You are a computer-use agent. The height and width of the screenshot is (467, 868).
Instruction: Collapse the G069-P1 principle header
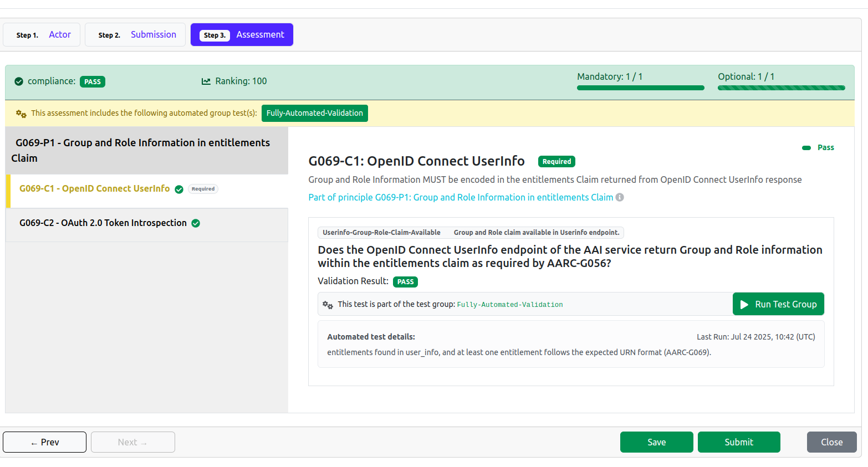147,151
